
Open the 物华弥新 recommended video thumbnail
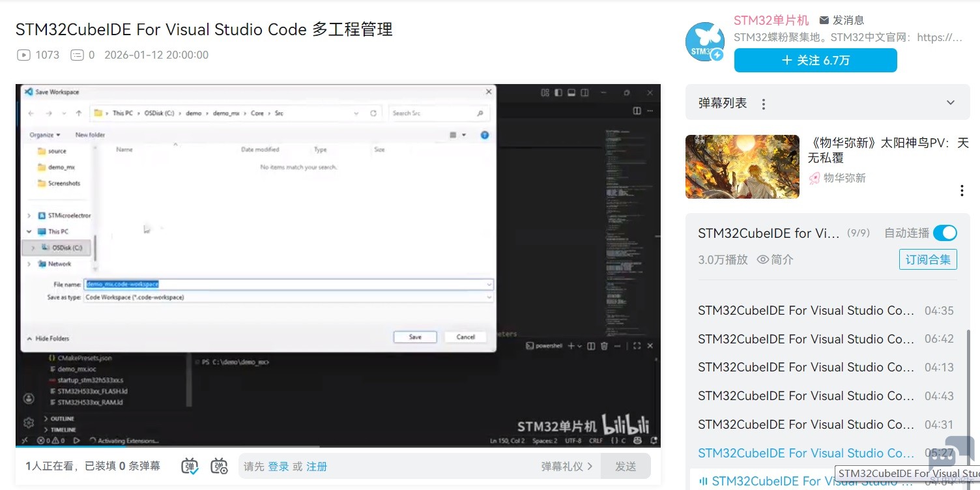[742, 167]
